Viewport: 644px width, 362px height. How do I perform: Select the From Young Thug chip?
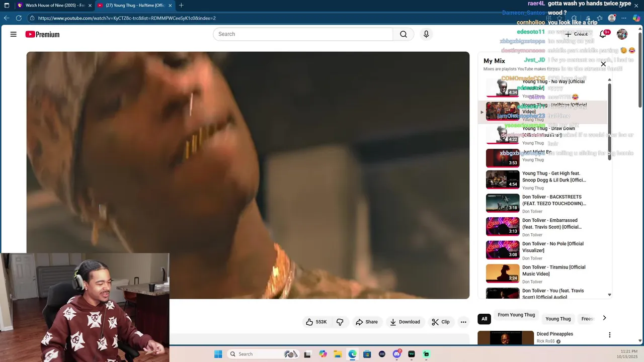click(x=516, y=315)
